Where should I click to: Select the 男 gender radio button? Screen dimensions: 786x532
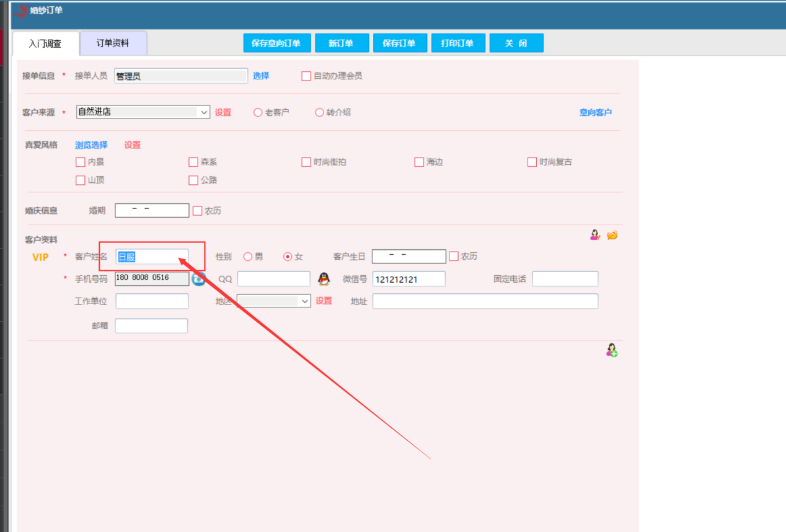[248, 257]
